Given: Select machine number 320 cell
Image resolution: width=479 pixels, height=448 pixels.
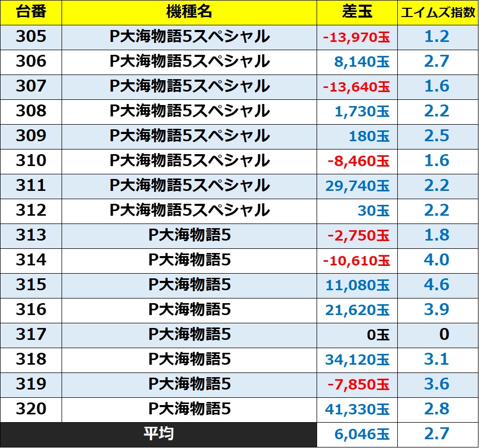Looking at the screenshot, I should 31,409.
